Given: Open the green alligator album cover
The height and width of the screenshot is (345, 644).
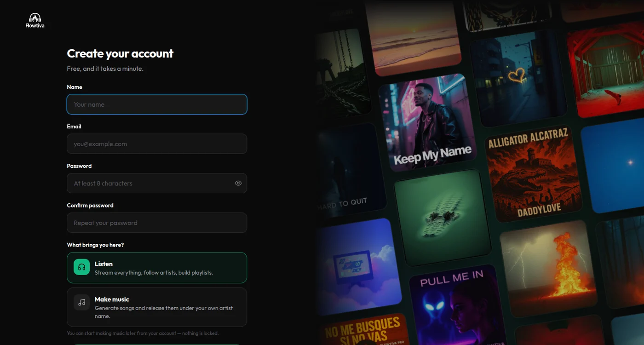Looking at the screenshot, I should coord(443,218).
